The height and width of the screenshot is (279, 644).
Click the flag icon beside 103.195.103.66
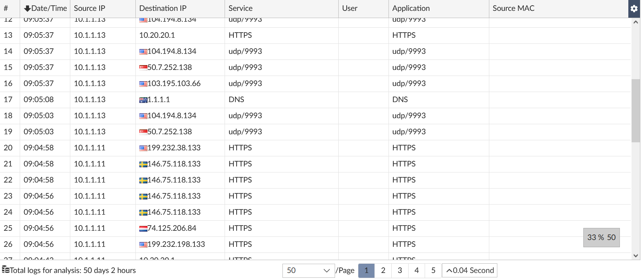pyautogui.click(x=143, y=84)
